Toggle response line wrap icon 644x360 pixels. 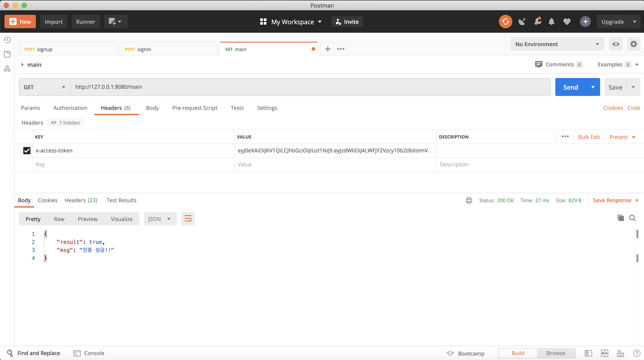click(x=188, y=219)
